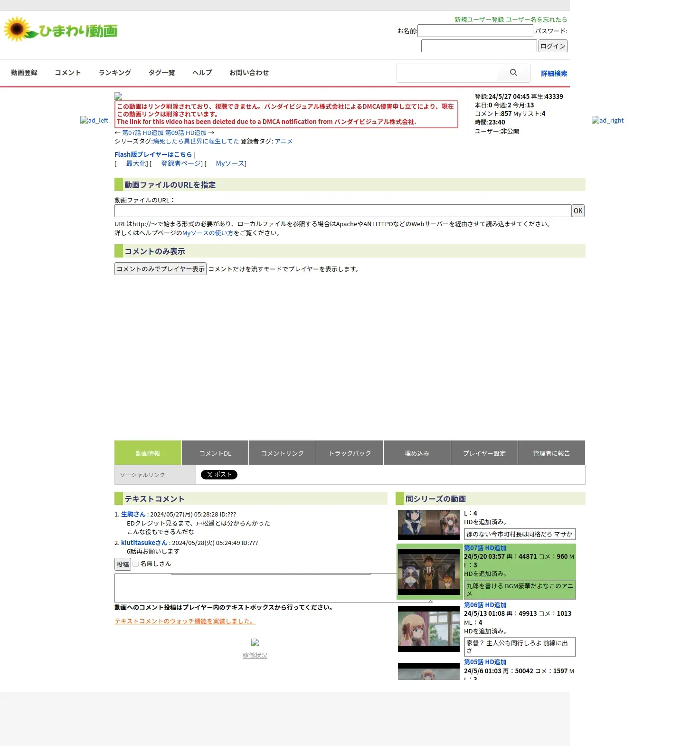The width and height of the screenshot is (700, 746).
Task: Open commenter 生駒さん profile link
Action: pyautogui.click(x=133, y=514)
